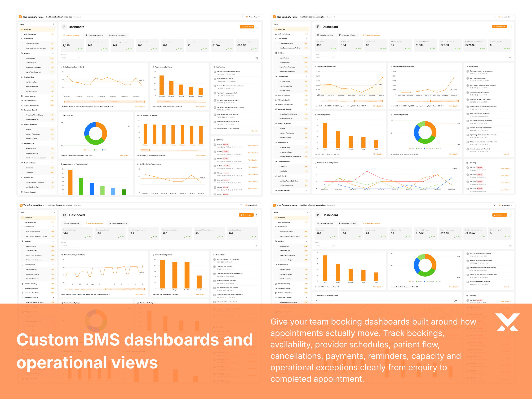Image resolution: width=532 pixels, height=399 pixels.
Task: Collapse Billing & Payments chevron, Executive Overview screenshot sidebar
Action: 53,125
